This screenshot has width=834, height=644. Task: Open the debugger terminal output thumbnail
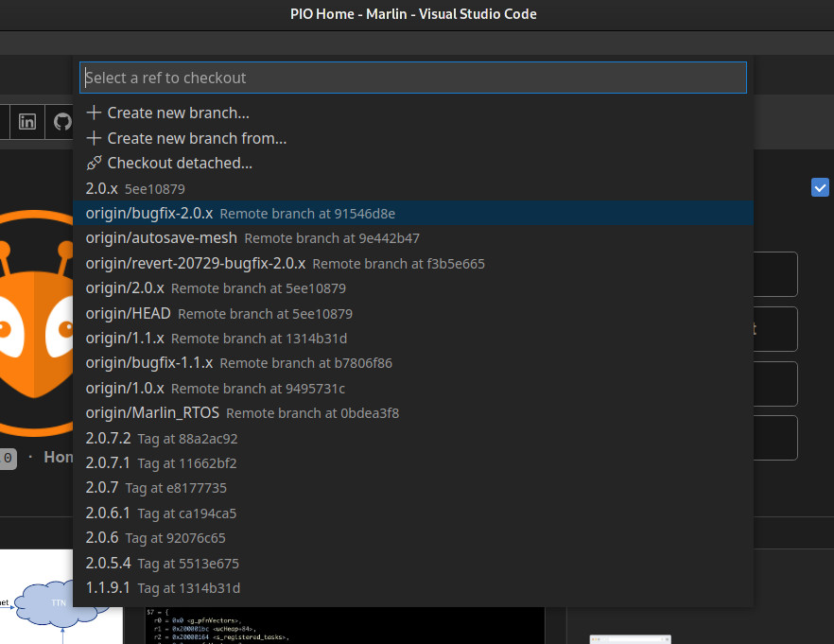click(344, 625)
